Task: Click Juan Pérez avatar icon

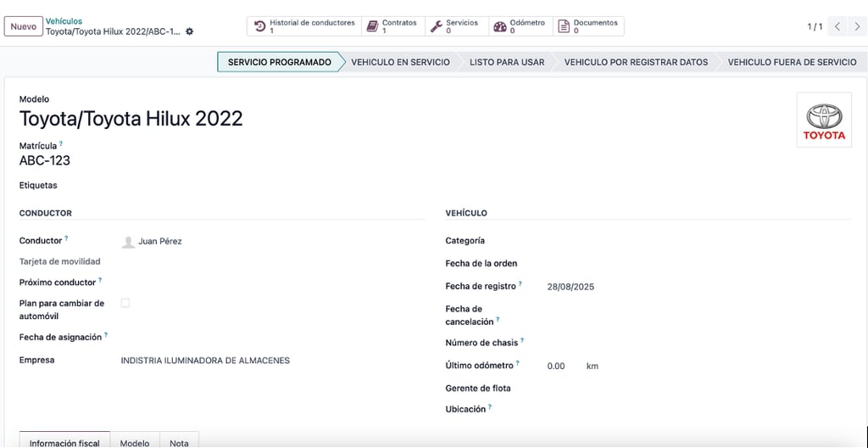Action: click(129, 242)
